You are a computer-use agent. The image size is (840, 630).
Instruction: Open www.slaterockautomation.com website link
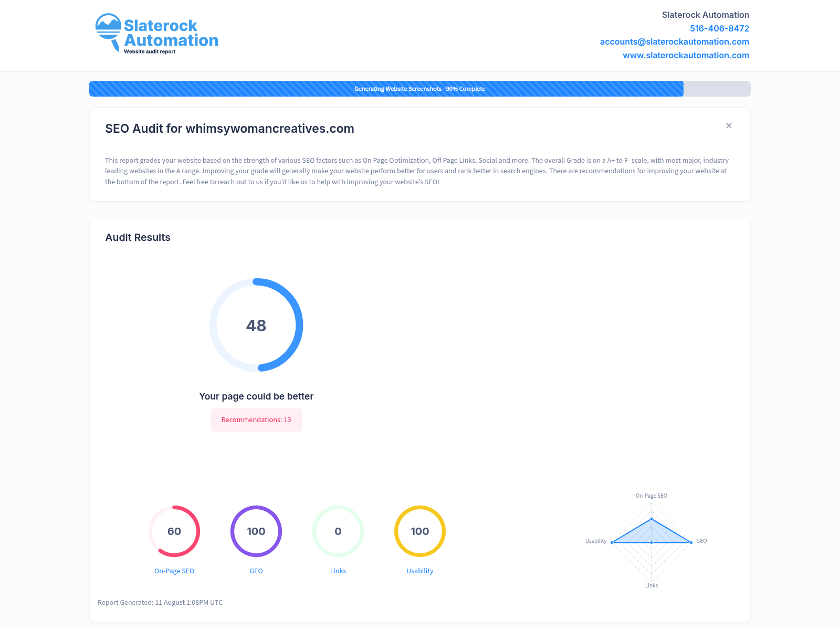click(686, 55)
